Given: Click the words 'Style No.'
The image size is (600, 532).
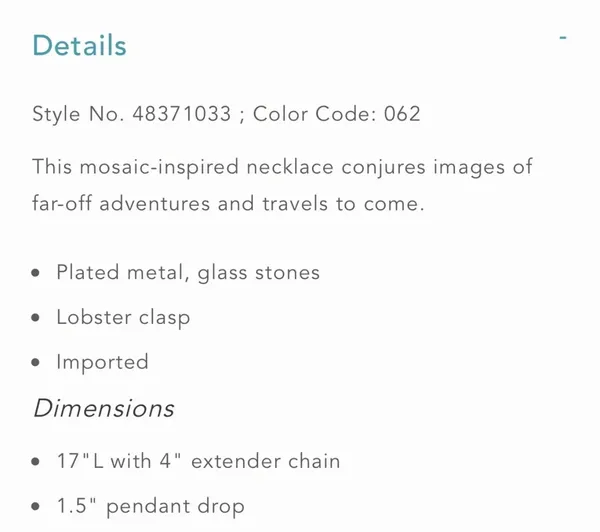Looking at the screenshot, I should point(78,114).
